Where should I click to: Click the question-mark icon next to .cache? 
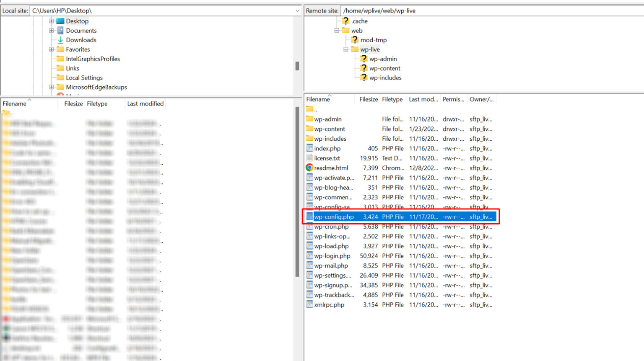click(345, 21)
